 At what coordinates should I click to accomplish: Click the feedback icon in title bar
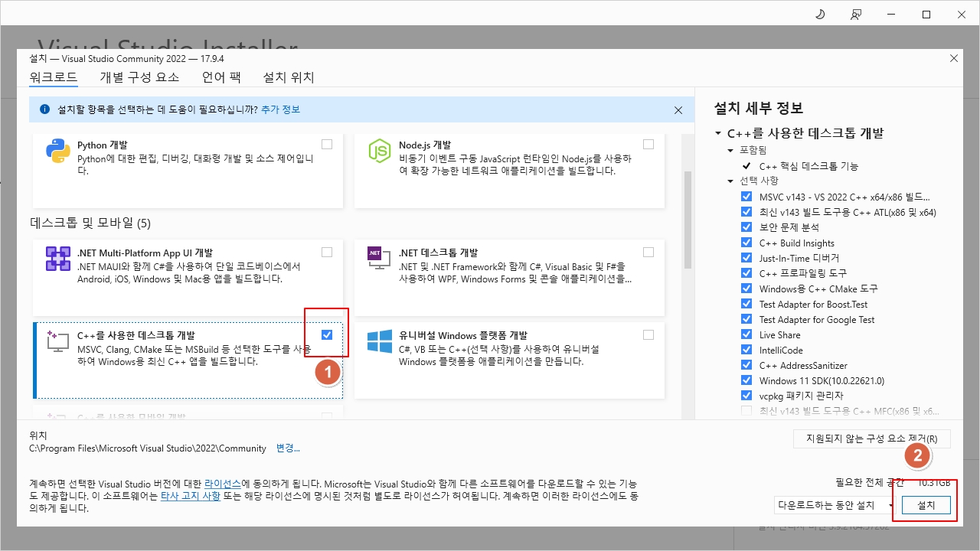click(856, 15)
